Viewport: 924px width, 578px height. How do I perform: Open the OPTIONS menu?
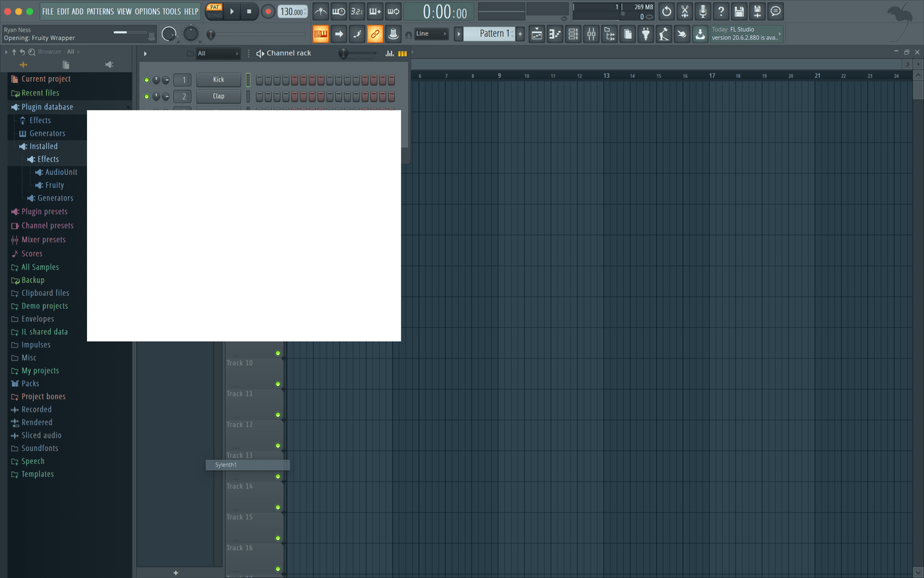(147, 12)
